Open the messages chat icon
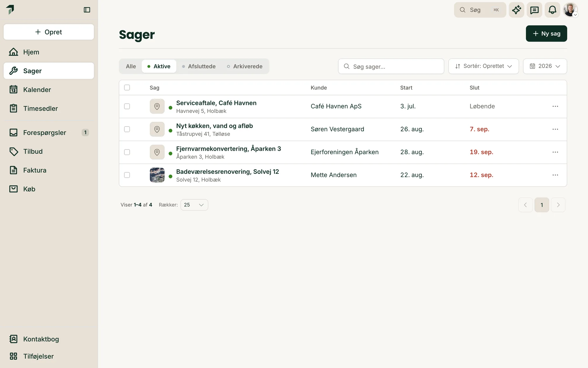The height and width of the screenshot is (368, 588). pyautogui.click(x=534, y=10)
